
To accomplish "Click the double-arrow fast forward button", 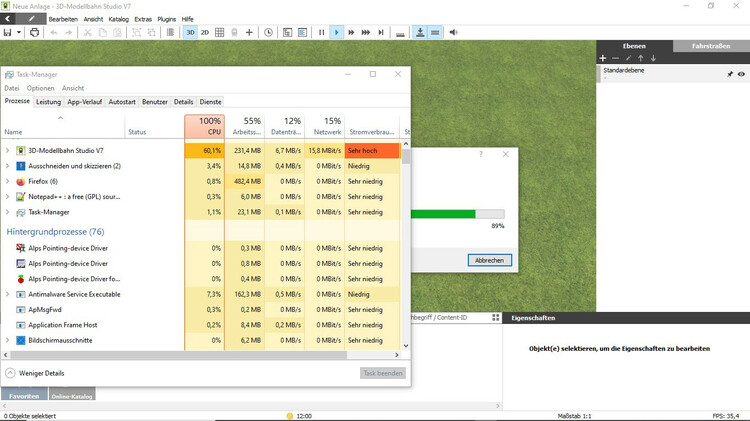I will coord(351,33).
